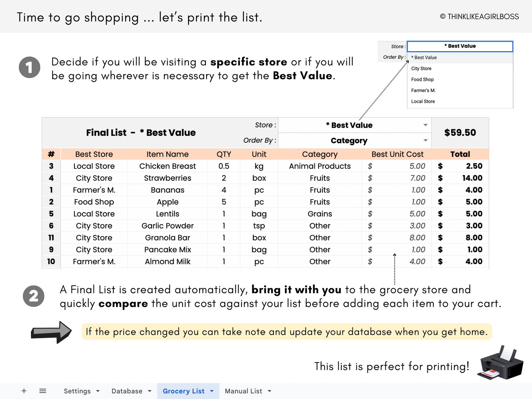Expand the Database tab dropdown arrow

(x=149, y=391)
